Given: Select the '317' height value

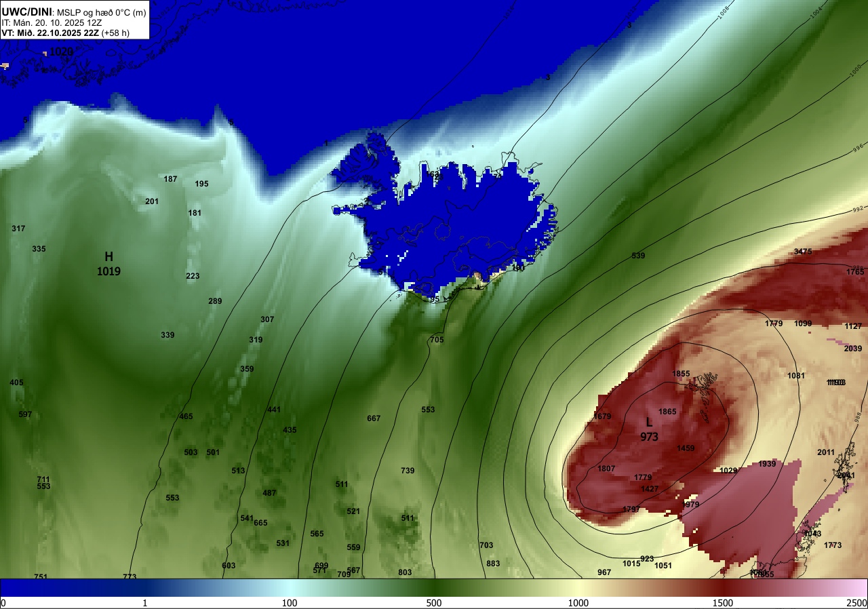Looking at the screenshot, I should (18, 229).
